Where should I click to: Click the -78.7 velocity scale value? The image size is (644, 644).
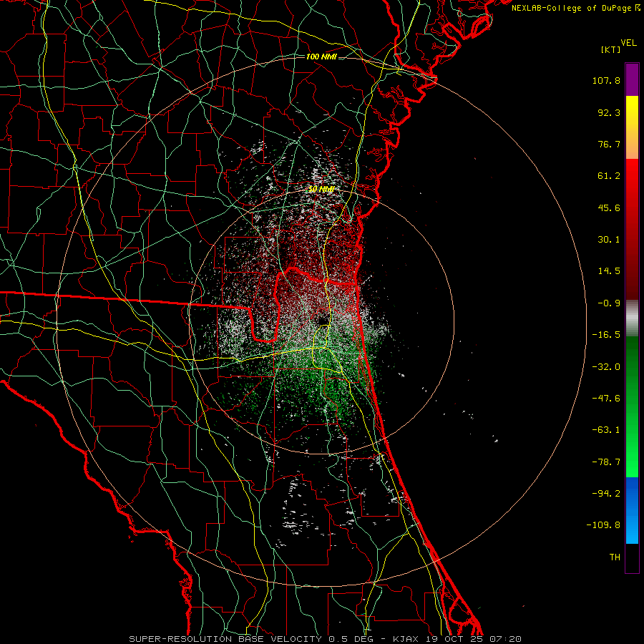pyautogui.click(x=606, y=462)
